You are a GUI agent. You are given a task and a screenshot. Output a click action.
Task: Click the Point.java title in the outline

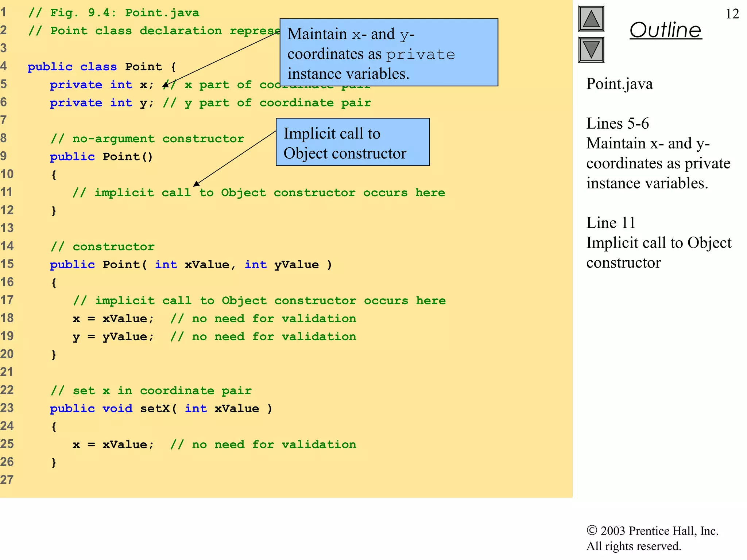619,84
